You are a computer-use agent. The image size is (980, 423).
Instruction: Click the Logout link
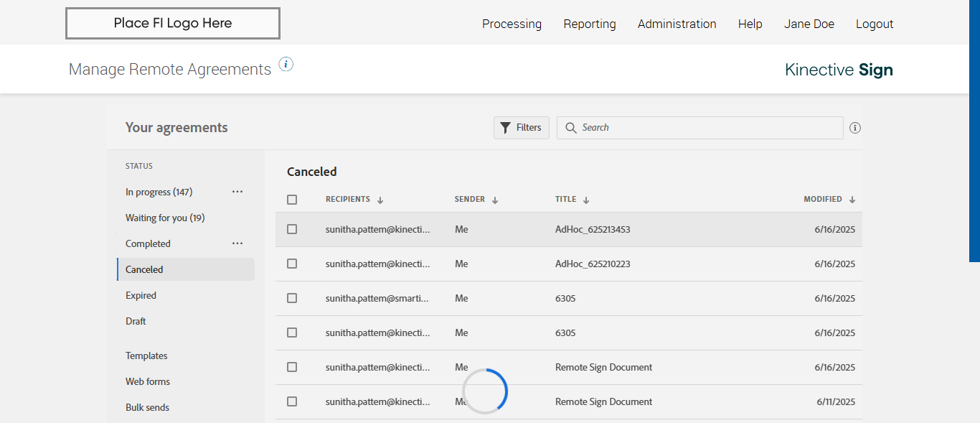(x=875, y=24)
